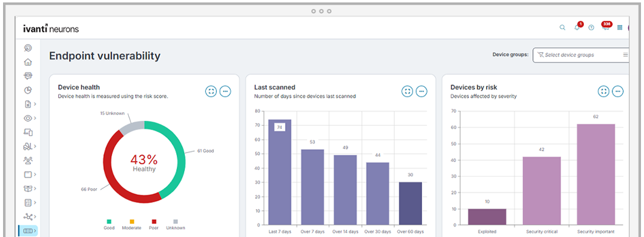Click the ivanti neurons logo

[51, 29]
